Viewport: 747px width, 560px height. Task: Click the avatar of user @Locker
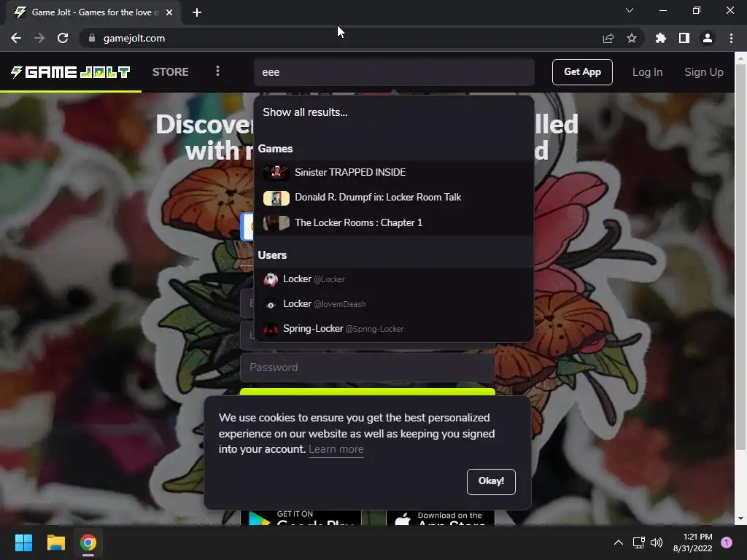(x=271, y=279)
